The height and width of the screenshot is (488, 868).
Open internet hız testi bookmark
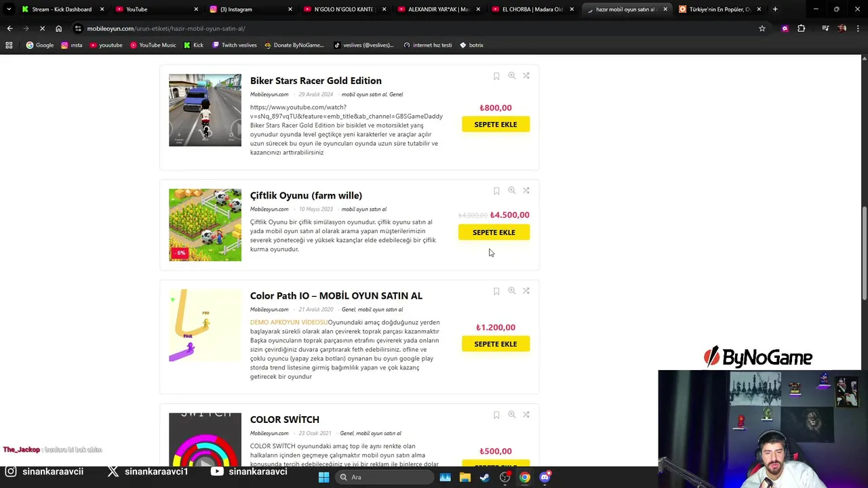click(x=427, y=45)
